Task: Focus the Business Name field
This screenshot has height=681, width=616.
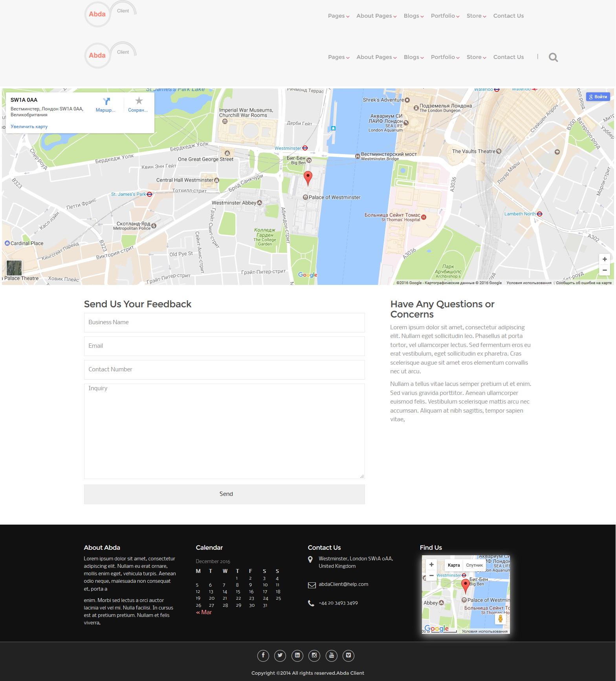Action: [224, 322]
